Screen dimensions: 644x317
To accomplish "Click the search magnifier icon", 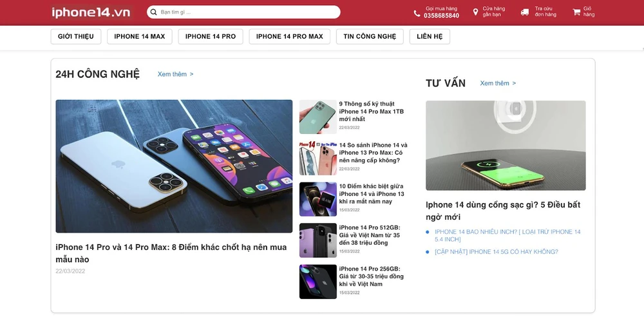I will coord(154,12).
